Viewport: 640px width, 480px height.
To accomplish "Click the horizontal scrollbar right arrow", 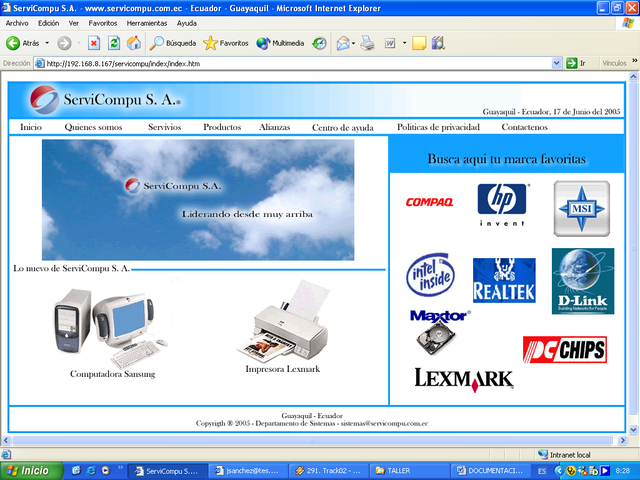I will (x=623, y=440).
